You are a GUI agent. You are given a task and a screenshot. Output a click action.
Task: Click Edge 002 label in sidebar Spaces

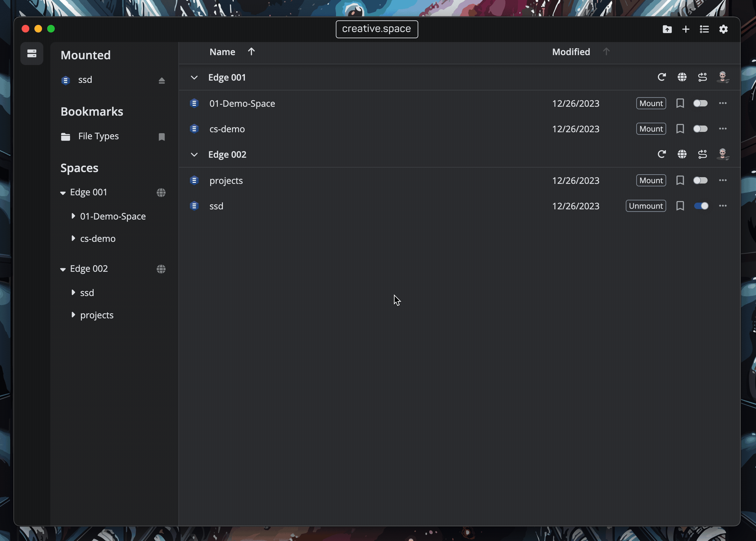89,269
